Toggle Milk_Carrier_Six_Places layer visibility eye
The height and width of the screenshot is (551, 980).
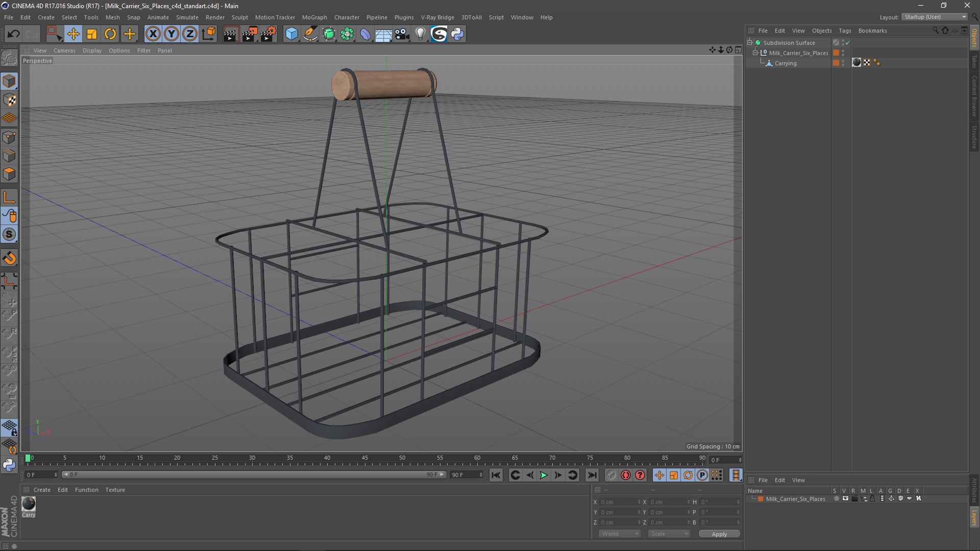(x=845, y=498)
